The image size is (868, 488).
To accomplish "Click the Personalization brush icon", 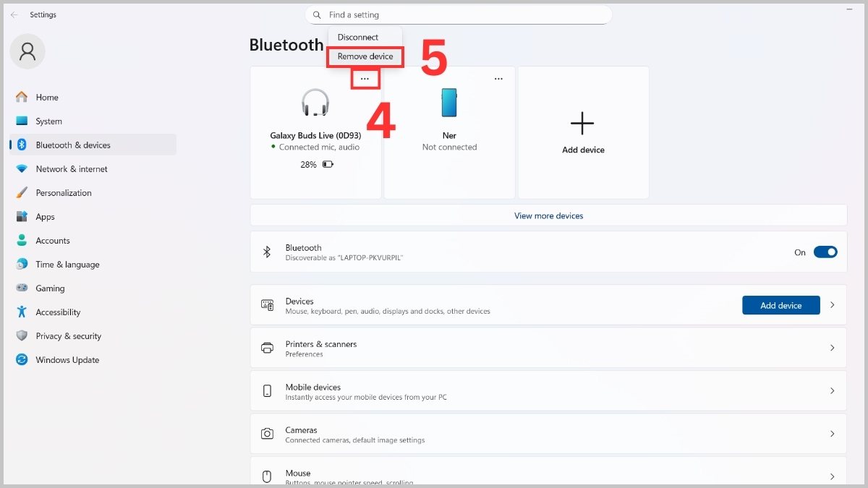I will point(22,192).
